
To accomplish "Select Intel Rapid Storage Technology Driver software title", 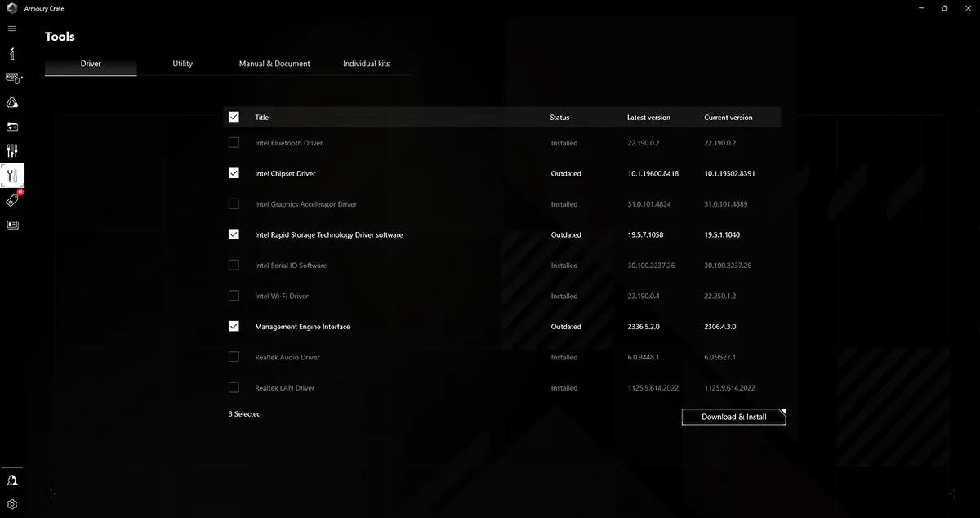I will point(328,234).
